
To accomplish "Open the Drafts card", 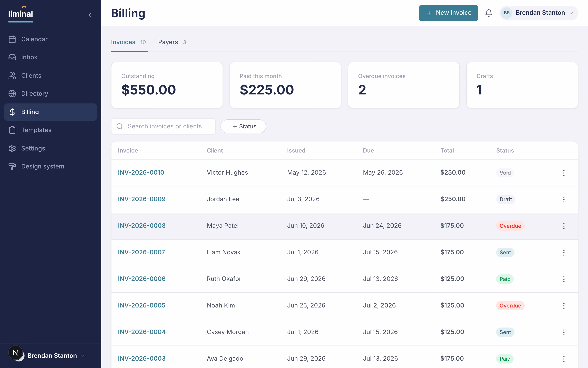I will point(522,85).
